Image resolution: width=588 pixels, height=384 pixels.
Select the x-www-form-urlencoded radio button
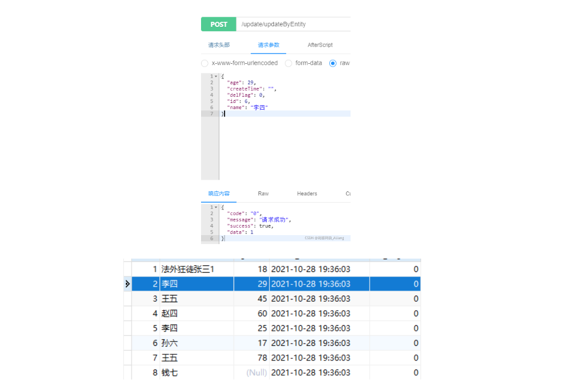tap(204, 63)
